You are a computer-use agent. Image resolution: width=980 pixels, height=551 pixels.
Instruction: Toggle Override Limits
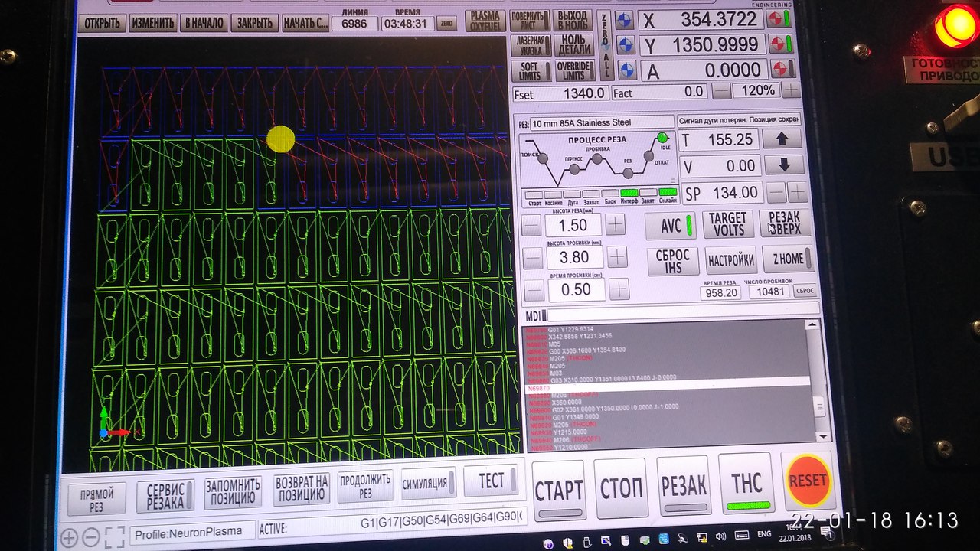point(574,70)
